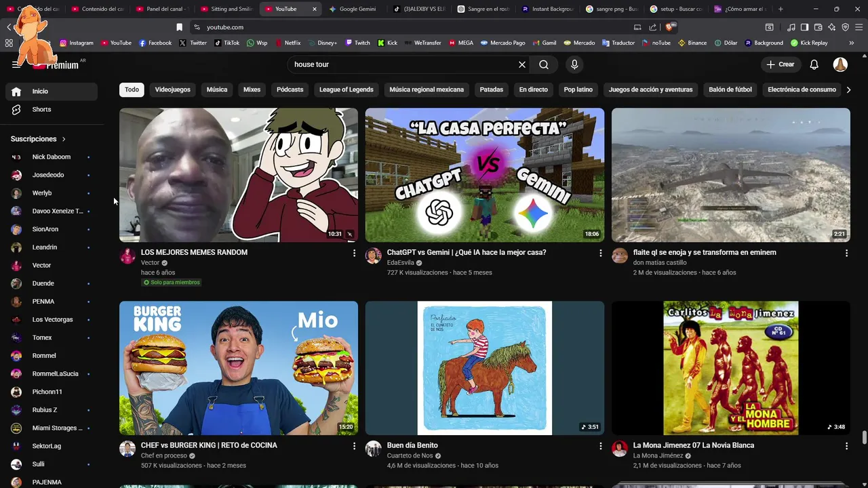Click the Brave Shields lion icon
Viewport: 868px width, 488px height.
[x=670, y=27]
